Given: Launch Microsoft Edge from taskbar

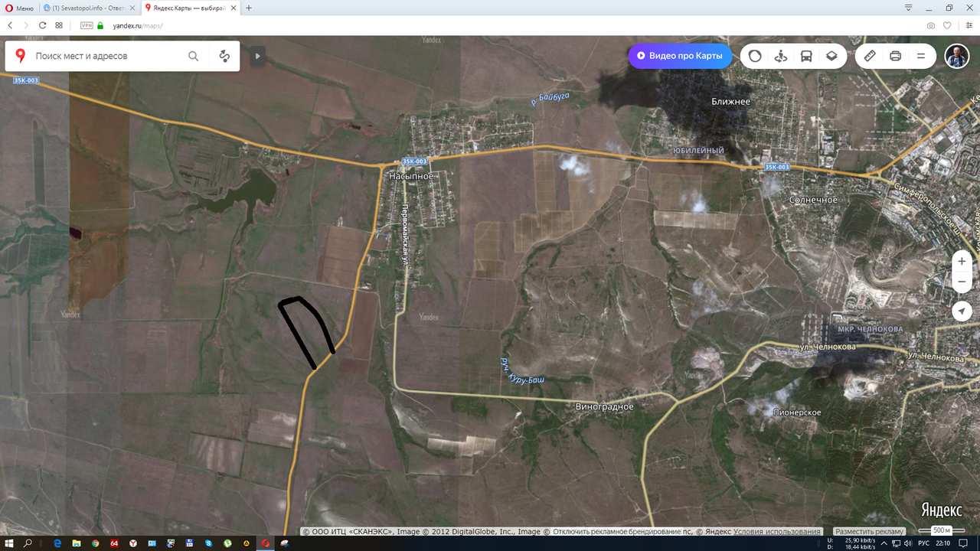Looking at the screenshot, I should pos(57,543).
